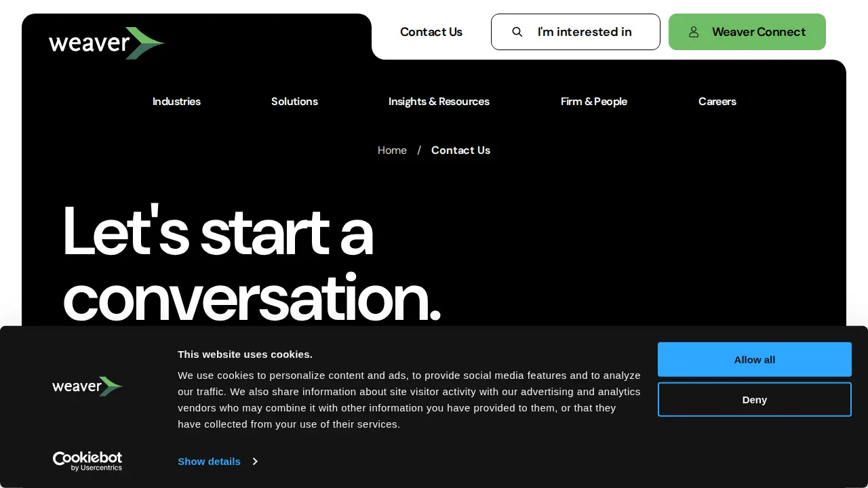This screenshot has width=868, height=488.
Task: Click the Weaver logo in cookie banner
Action: pyautogui.click(x=87, y=386)
